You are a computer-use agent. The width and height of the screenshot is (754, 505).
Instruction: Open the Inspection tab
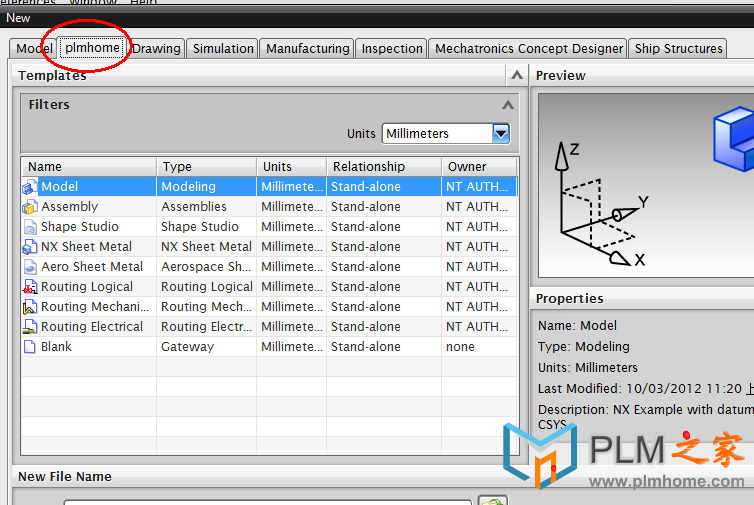click(x=391, y=49)
